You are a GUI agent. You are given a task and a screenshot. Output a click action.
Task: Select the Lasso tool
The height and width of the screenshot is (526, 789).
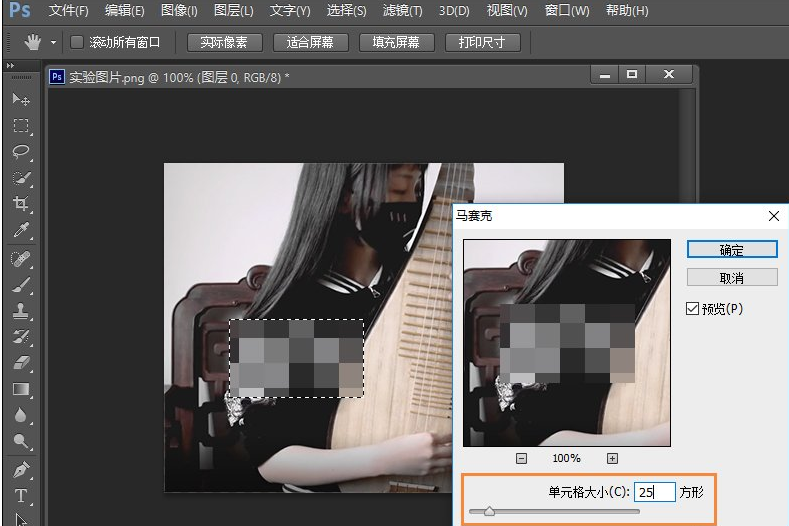click(x=21, y=152)
